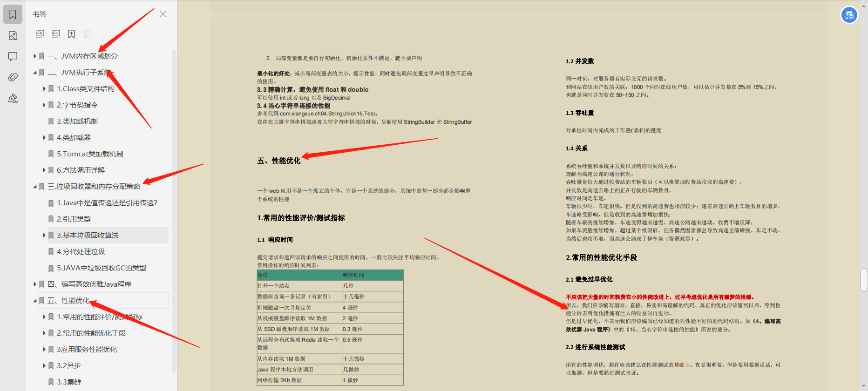Open the bookmarks panel icon in sidebar
This screenshot has width=868, height=391.
point(13,14)
